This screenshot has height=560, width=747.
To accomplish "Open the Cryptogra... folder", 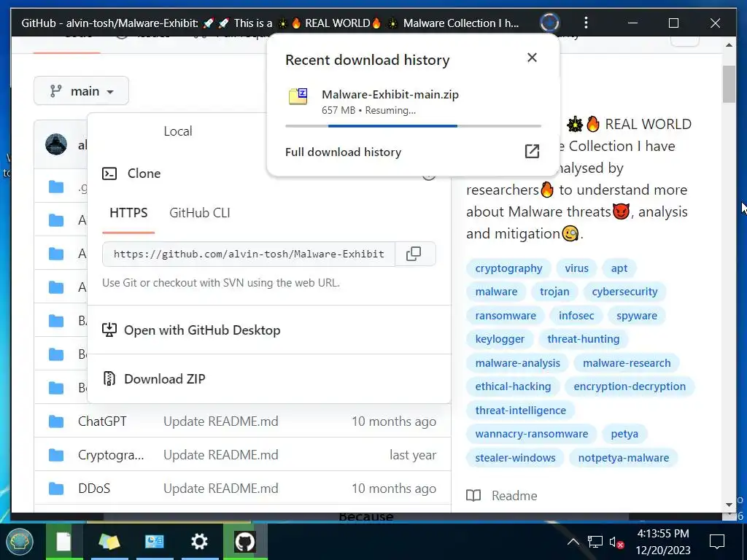I will pyautogui.click(x=111, y=455).
